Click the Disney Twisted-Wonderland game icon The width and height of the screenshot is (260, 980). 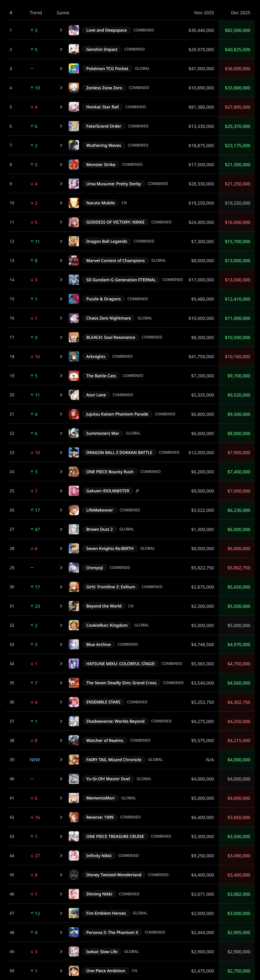point(74,875)
